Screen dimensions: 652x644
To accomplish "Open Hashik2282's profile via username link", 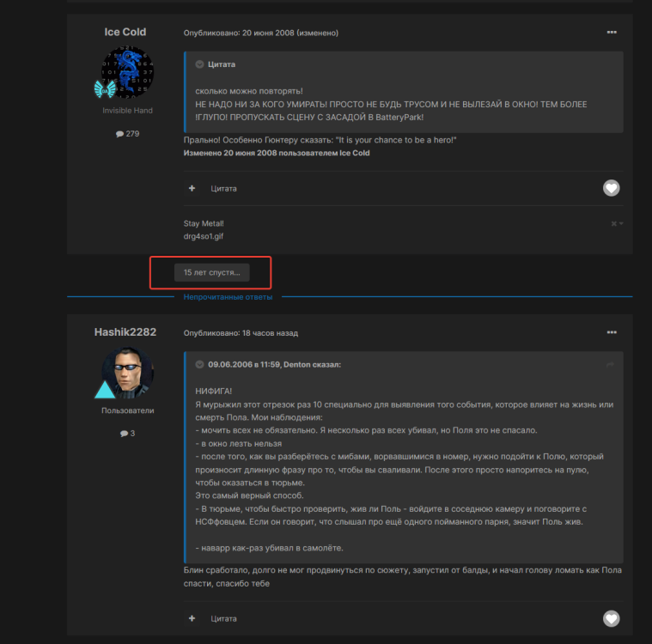I will tap(125, 332).
